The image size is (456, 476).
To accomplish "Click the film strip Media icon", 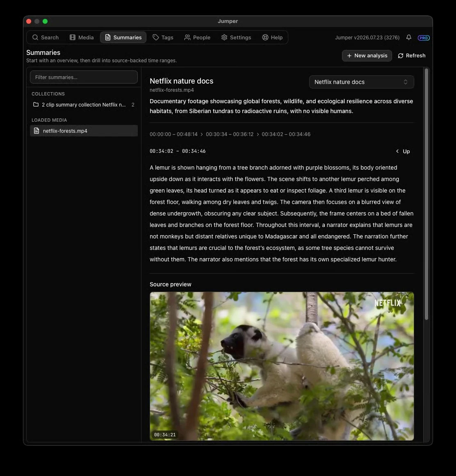I will pos(72,37).
